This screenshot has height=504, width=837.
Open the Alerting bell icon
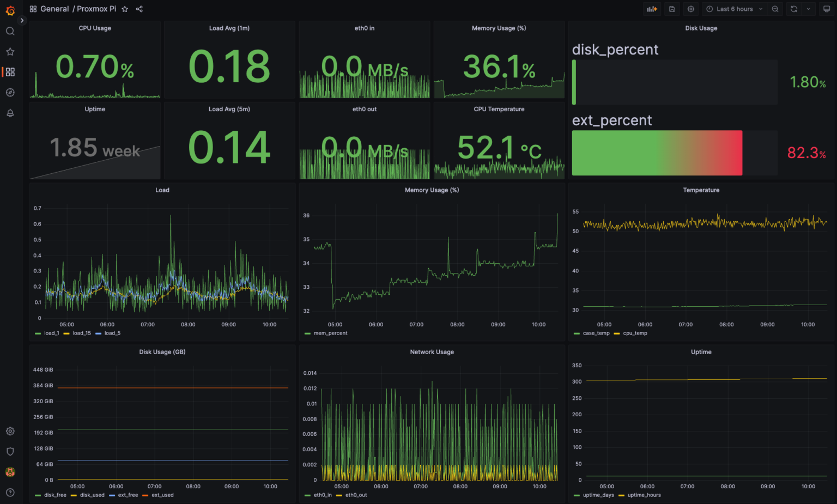coord(10,113)
